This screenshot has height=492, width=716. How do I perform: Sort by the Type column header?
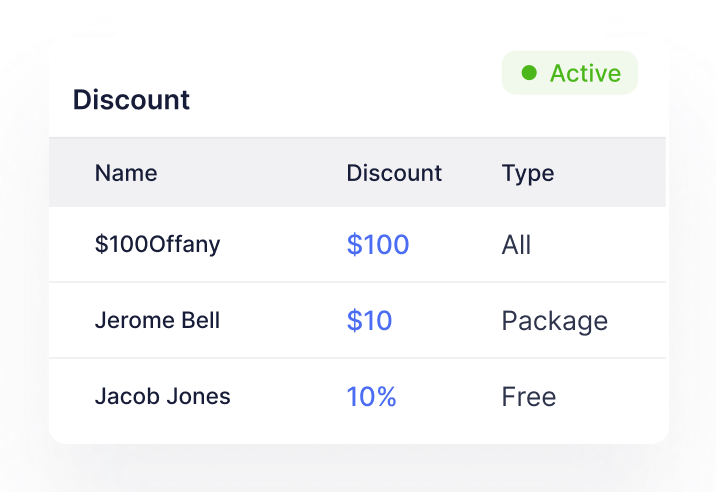[528, 173]
